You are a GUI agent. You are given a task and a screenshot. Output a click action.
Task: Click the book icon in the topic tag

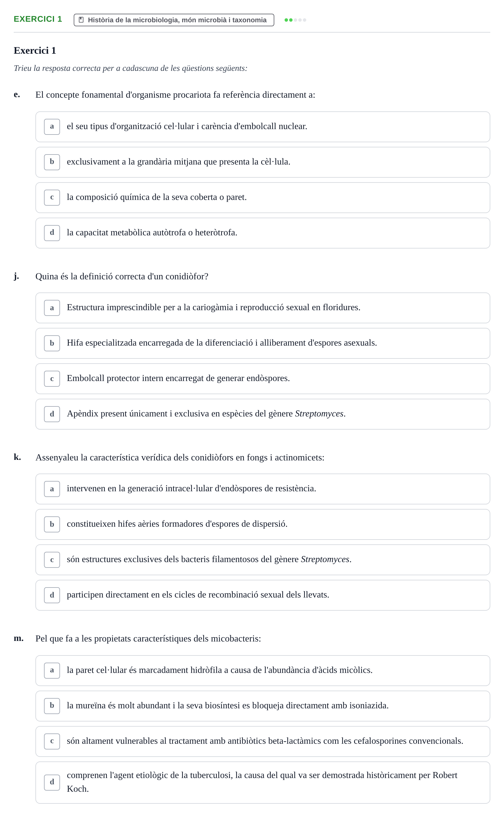click(x=81, y=20)
